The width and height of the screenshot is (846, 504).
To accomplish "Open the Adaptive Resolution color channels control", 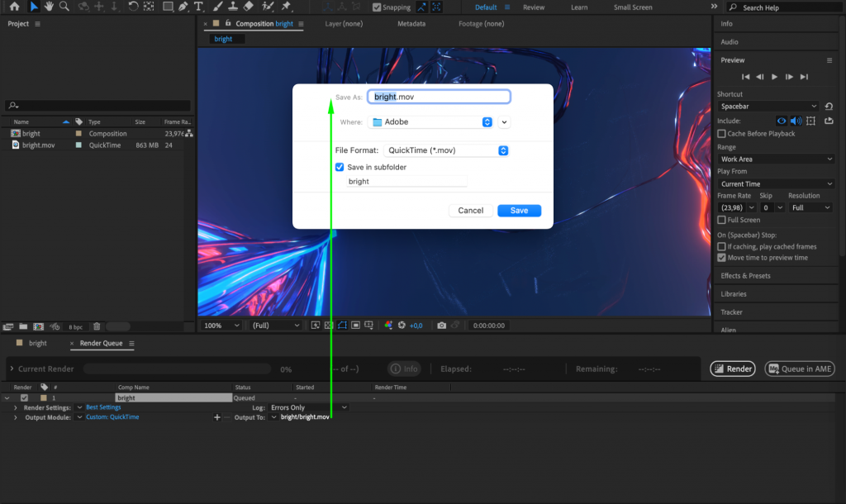I will point(388,325).
